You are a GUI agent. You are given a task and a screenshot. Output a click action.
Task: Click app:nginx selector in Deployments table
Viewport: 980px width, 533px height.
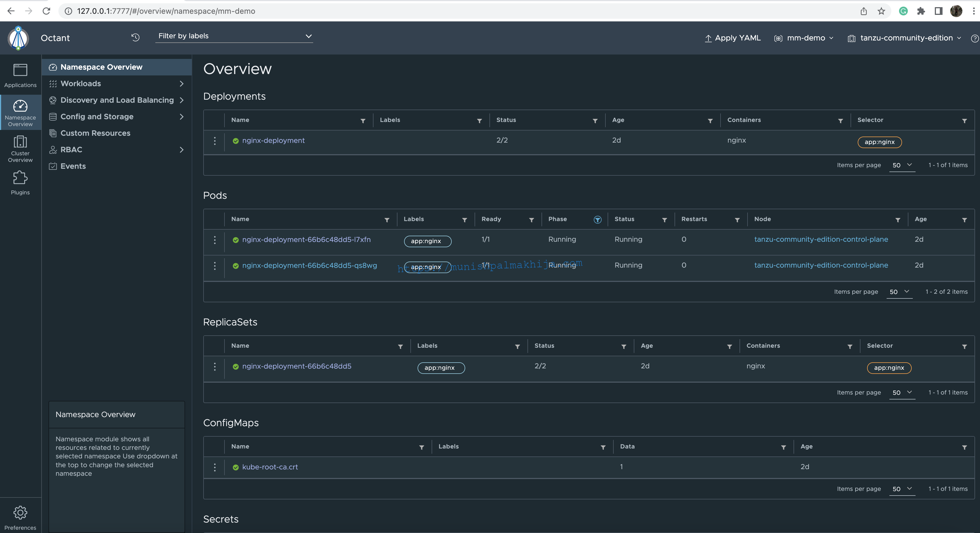tap(879, 142)
